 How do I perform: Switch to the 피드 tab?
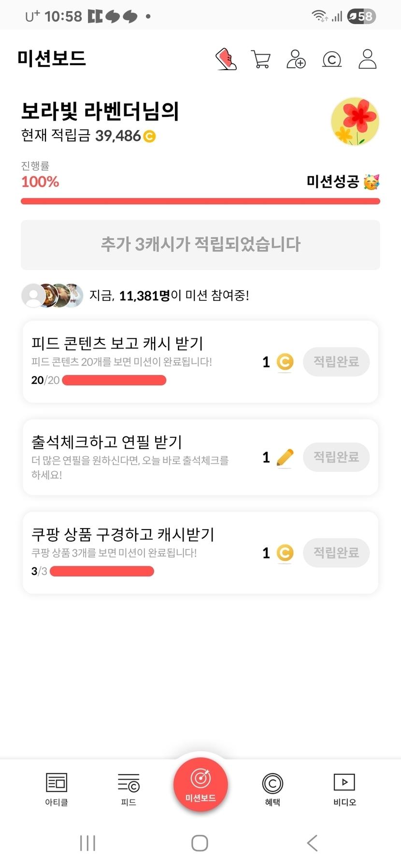129,788
